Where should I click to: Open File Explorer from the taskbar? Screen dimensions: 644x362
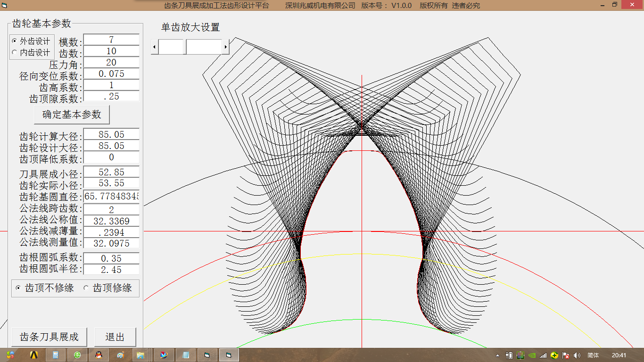(140, 355)
